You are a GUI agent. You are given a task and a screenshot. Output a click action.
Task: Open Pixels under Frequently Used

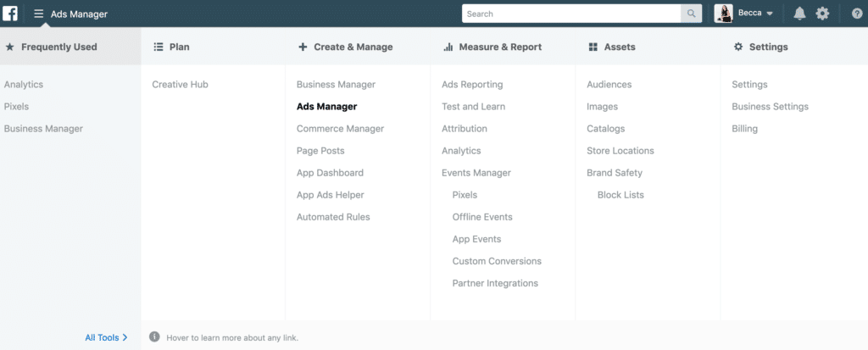pyautogui.click(x=16, y=106)
